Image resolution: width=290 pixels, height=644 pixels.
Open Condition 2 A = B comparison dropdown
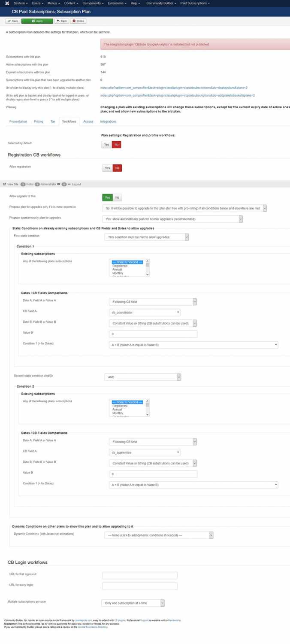pyautogui.click(x=193, y=485)
